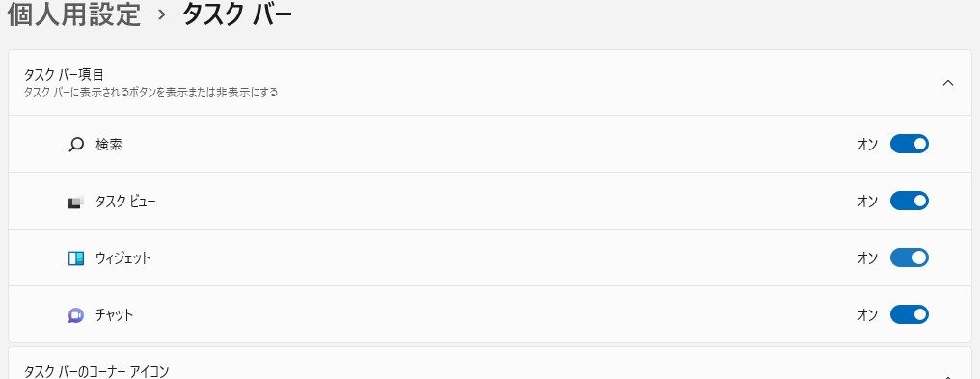
Task: Click the タスク ビュー overlapping-squares icon
Action: pos(75,202)
